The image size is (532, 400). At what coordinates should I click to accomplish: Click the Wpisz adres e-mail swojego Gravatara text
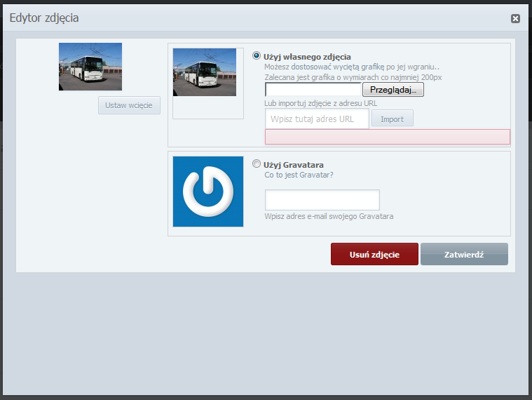click(329, 216)
